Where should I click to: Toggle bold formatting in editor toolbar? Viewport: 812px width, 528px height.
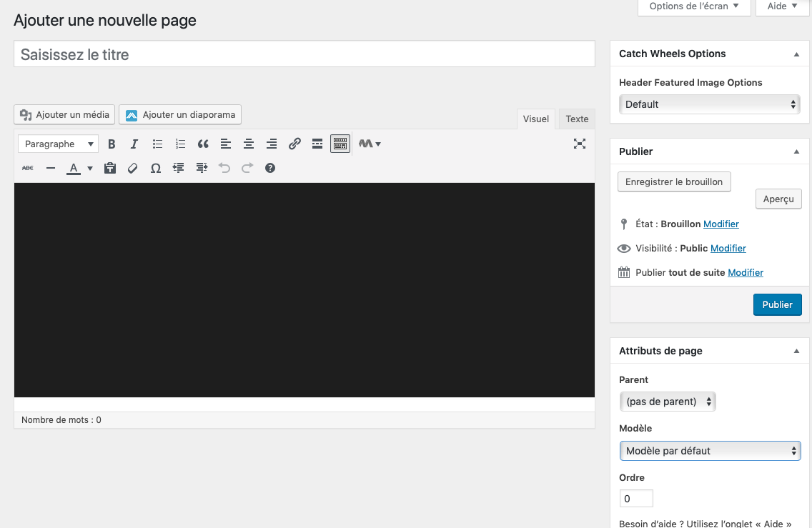click(x=112, y=144)
